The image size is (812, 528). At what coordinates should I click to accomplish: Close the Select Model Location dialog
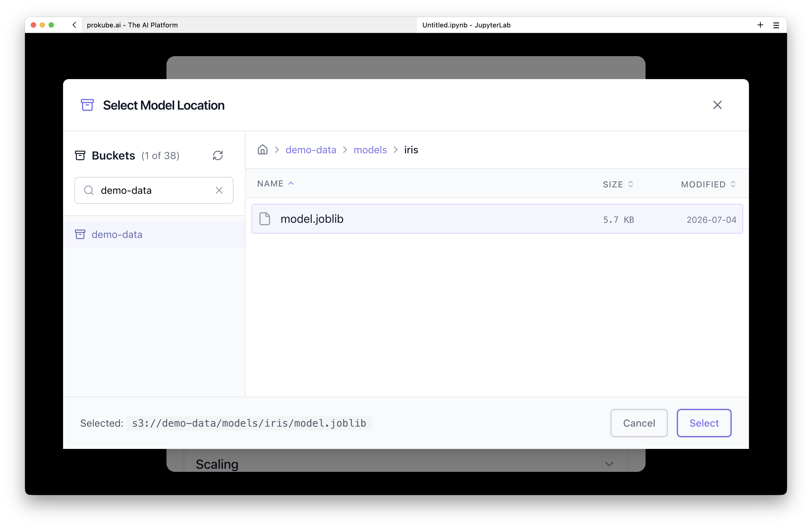(717, 105)
